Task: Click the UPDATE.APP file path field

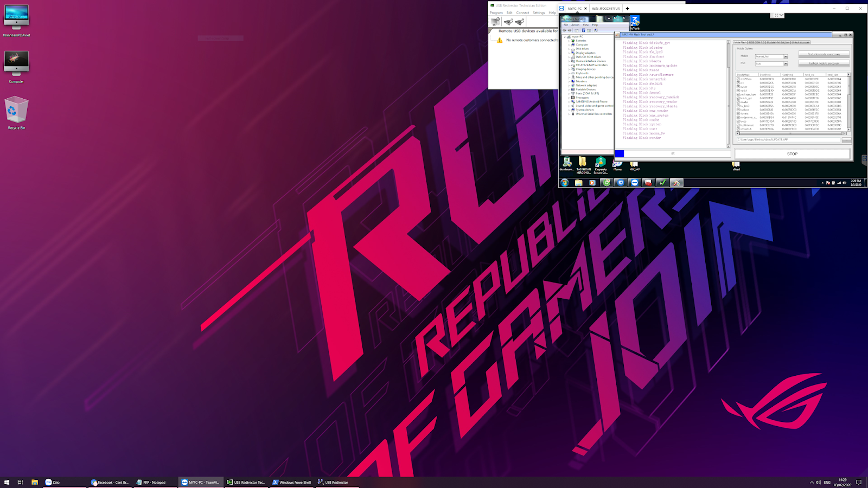Action: (x=788, y=140)
